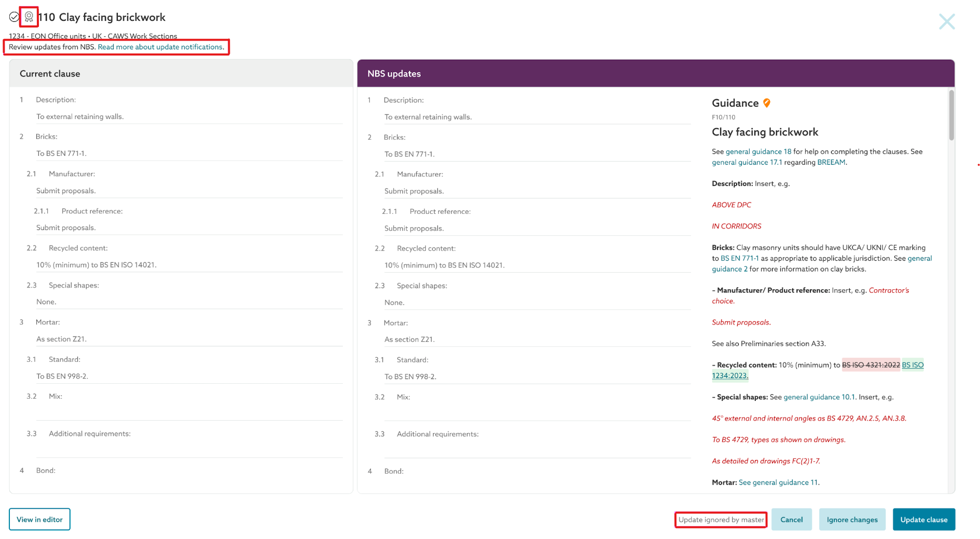This screenshot has width=980, height=539.
Task: Click Product reference value in Current clause
Action: point(189,228)
